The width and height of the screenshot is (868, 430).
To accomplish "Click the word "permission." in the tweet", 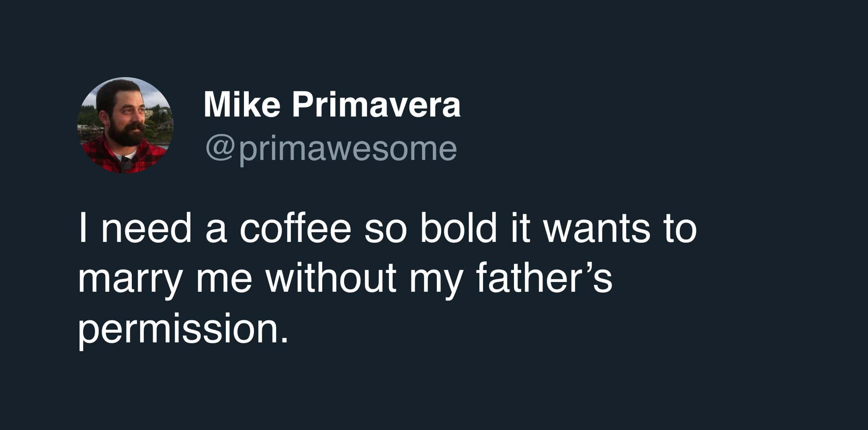I will (183, 330).
